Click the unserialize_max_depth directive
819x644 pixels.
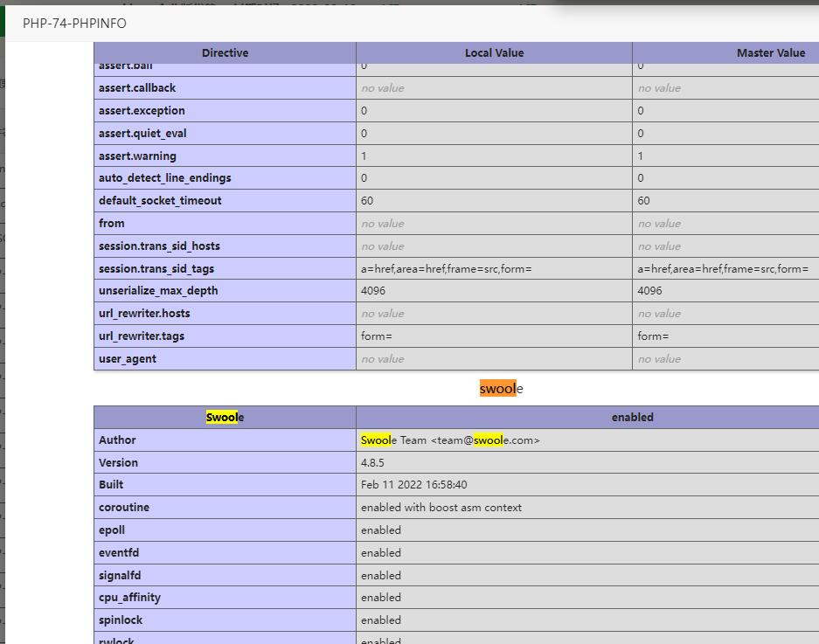click(158, 291)
